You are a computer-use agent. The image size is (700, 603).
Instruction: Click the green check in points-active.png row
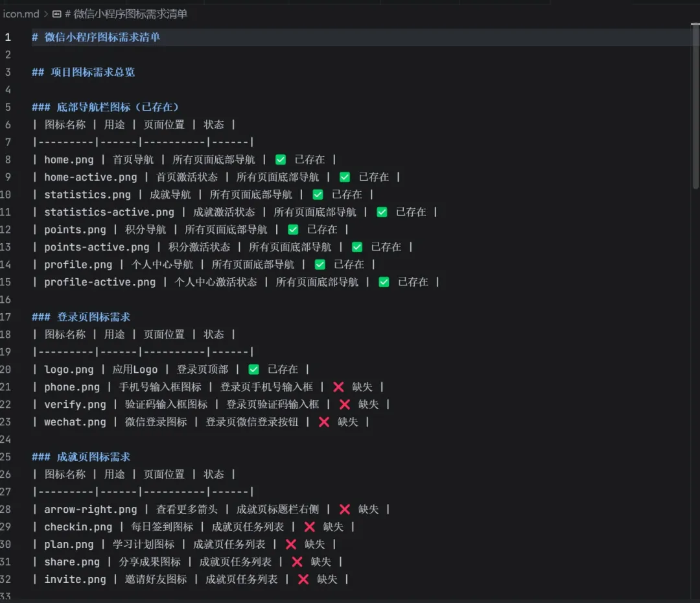[357, 247]
